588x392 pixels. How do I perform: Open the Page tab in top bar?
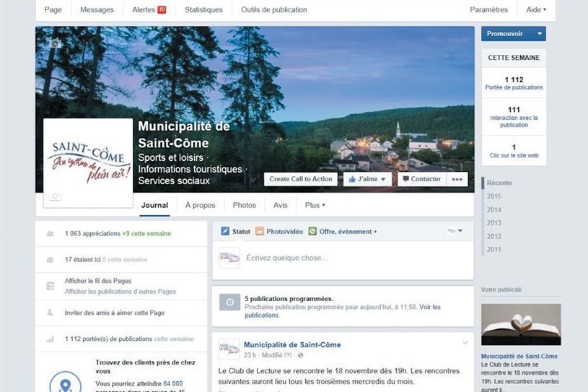click(53, 10)
